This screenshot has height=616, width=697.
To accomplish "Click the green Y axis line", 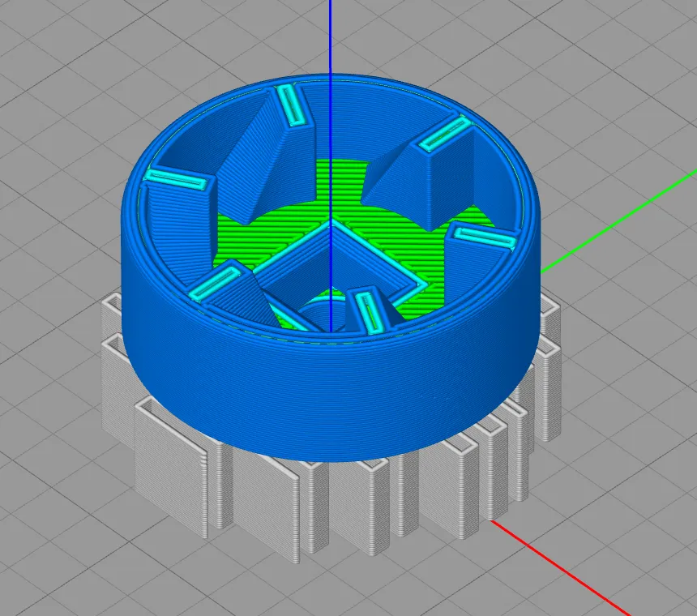I will click(618, 221).
